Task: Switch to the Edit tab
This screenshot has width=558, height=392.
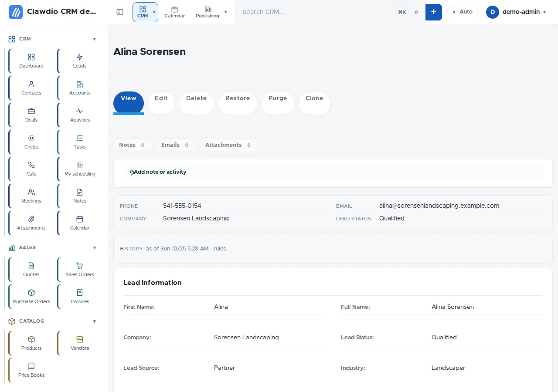Action: [161, 103]
